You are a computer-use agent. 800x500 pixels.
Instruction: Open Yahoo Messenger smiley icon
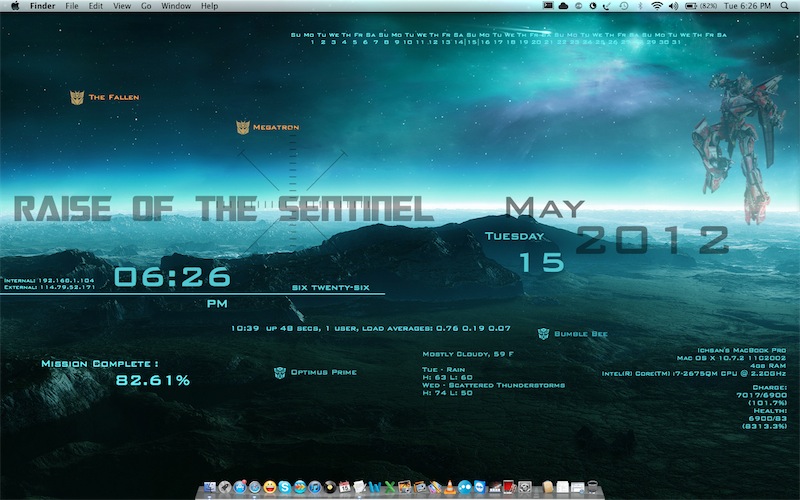(270, 487)
